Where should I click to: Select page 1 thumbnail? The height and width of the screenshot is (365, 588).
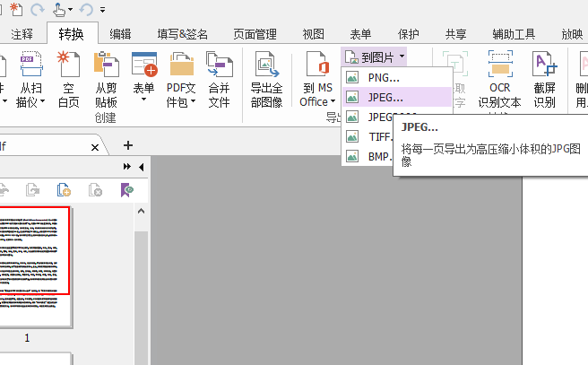(35, 266)
